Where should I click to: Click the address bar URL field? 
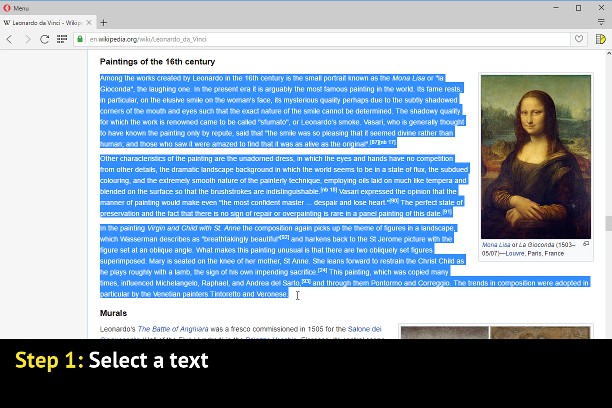pyautogui.click(x=300, y=39)
